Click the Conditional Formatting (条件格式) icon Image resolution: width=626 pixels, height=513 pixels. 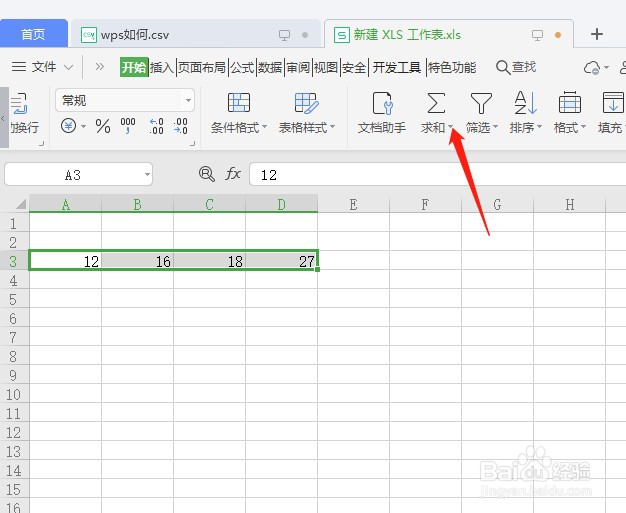(239, 103)
